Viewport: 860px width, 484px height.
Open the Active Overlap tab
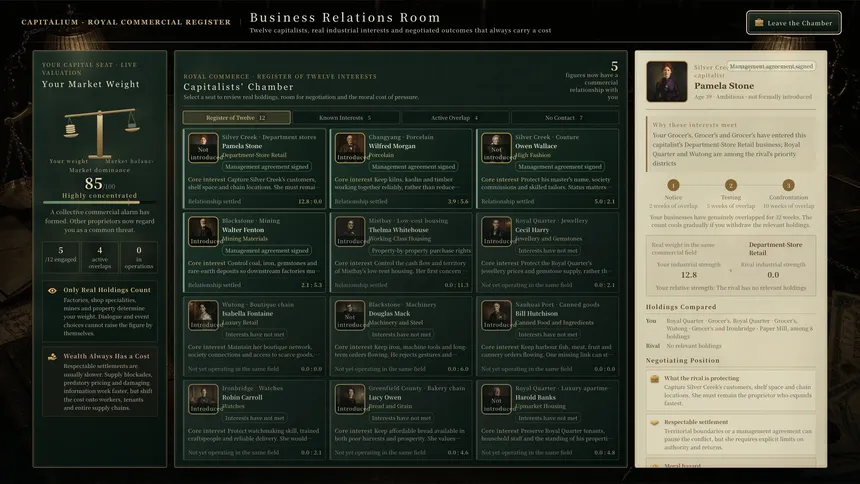click(x=455, y=117)
